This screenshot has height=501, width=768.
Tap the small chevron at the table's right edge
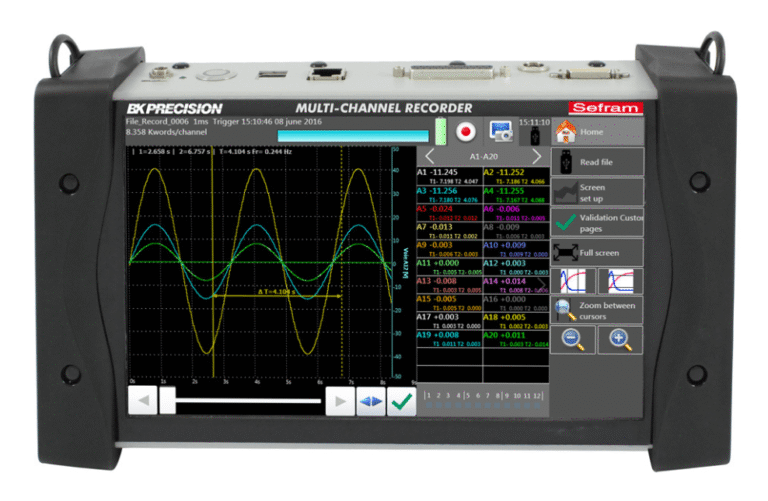click(542, 284)
